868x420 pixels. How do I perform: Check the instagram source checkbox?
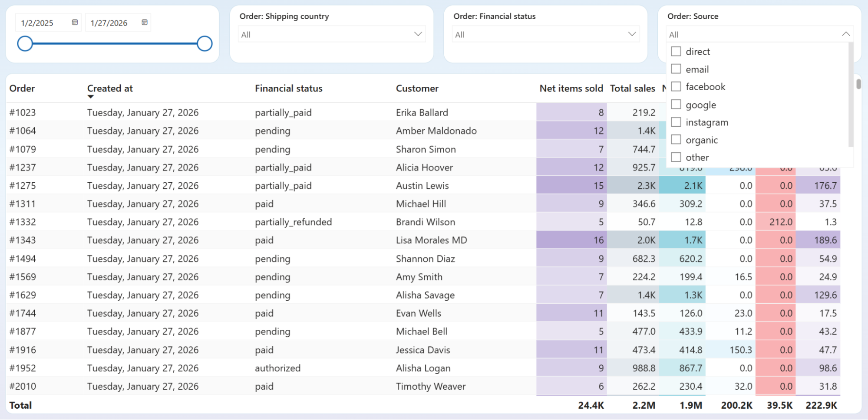click(x=676, y=122)
